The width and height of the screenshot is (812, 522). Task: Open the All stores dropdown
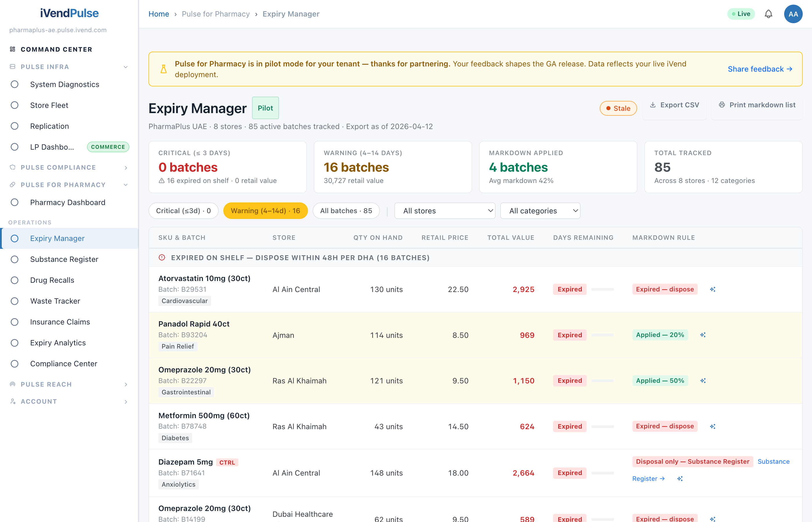tap(445, 211)
